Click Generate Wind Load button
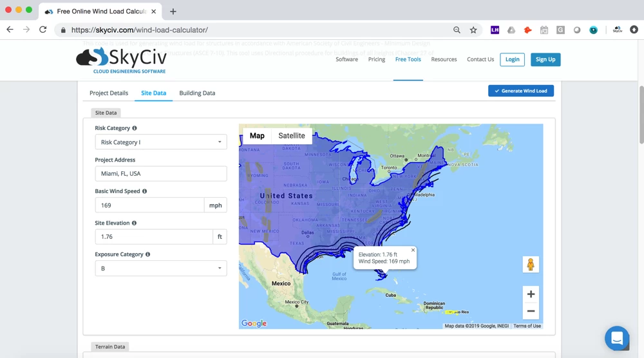Image resolution: width=644 pixels, height=358 pixels. pyautogui.click(x=521, y=91)
